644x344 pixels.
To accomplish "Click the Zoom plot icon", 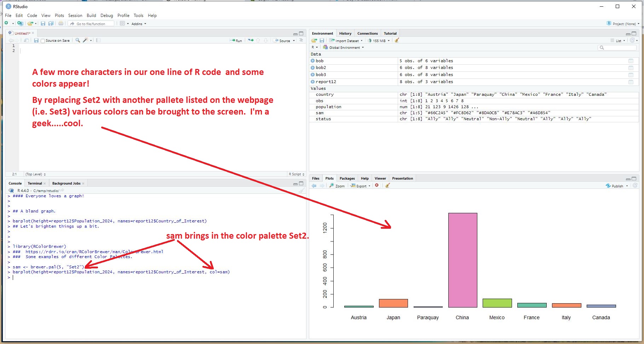I will (x=337, y=186).
